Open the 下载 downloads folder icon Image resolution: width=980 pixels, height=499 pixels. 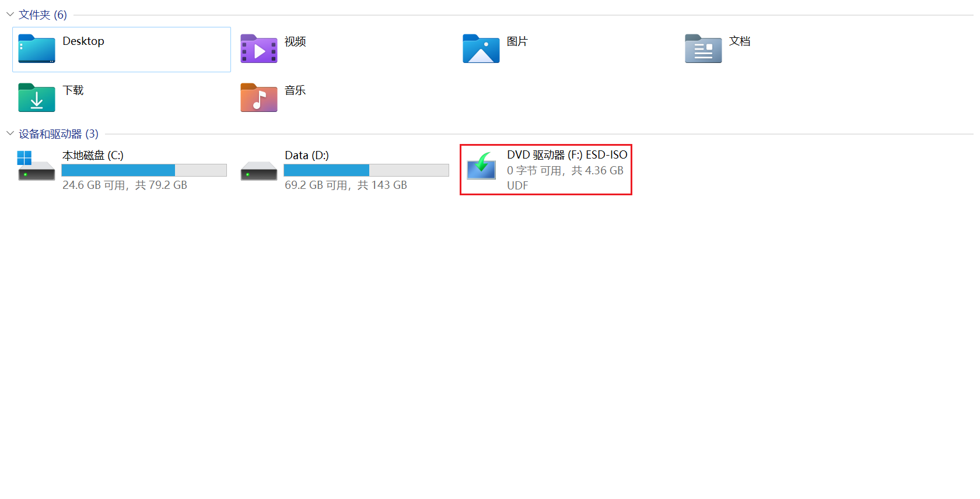click(37, 98)
